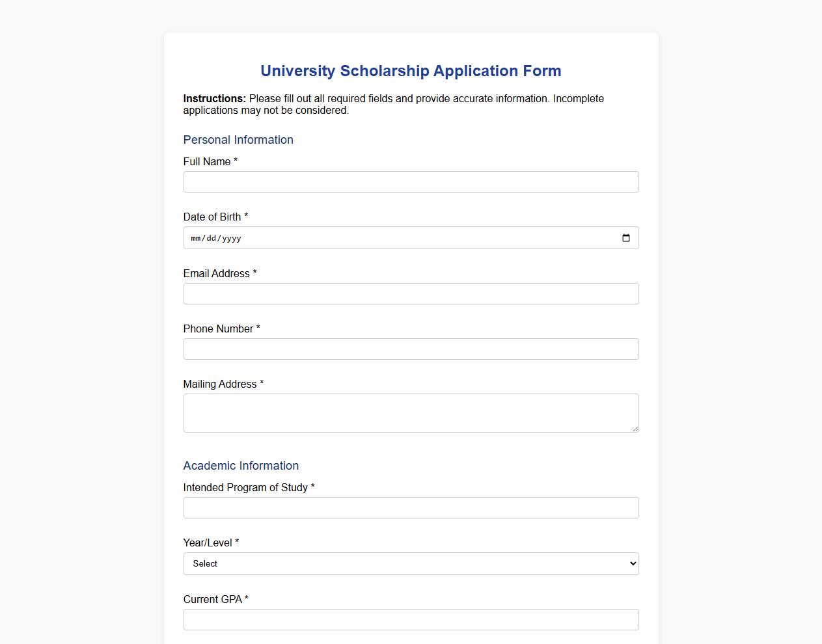Viewport: 822px width, 644px height.
Task: Select the Personal Information heading
Action: [x=238, y=140]
